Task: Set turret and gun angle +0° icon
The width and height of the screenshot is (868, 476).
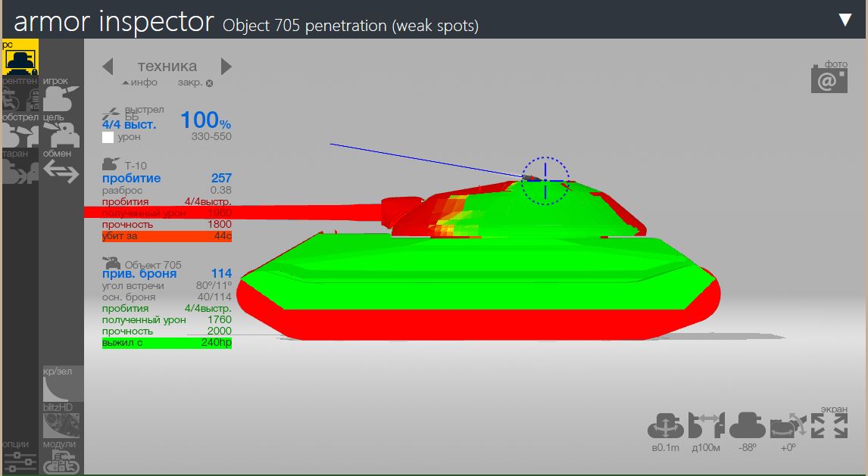Action: click(788, 426)
